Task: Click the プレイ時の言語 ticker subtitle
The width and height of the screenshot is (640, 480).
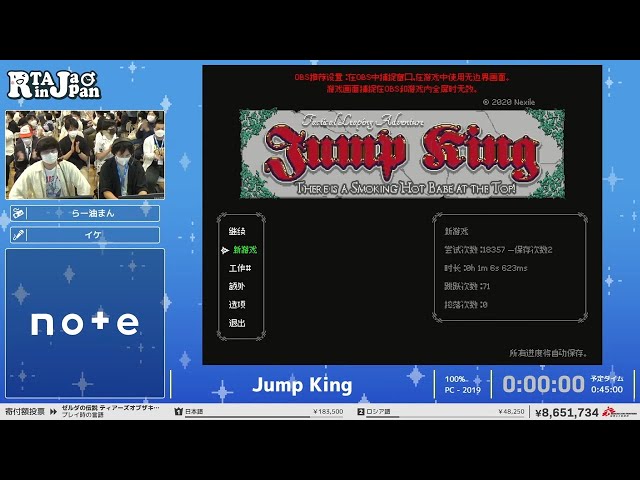Action: pyautogui.click(x=83, y=415)
